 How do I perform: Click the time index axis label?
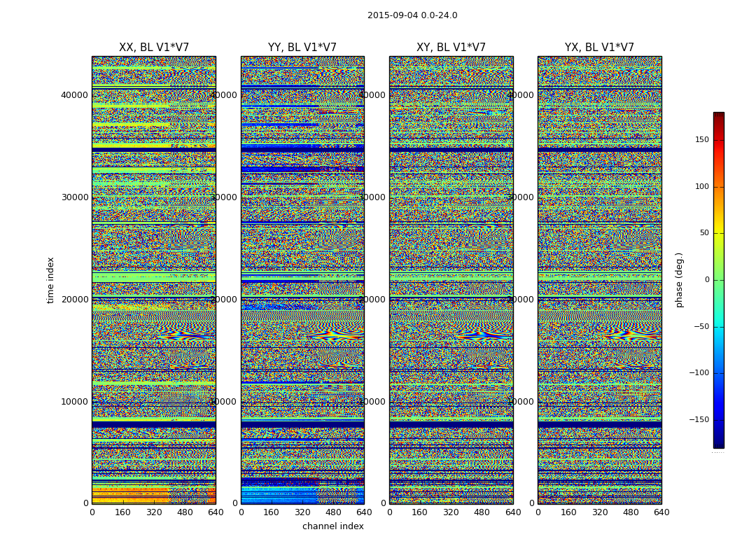tap(50, 280)
